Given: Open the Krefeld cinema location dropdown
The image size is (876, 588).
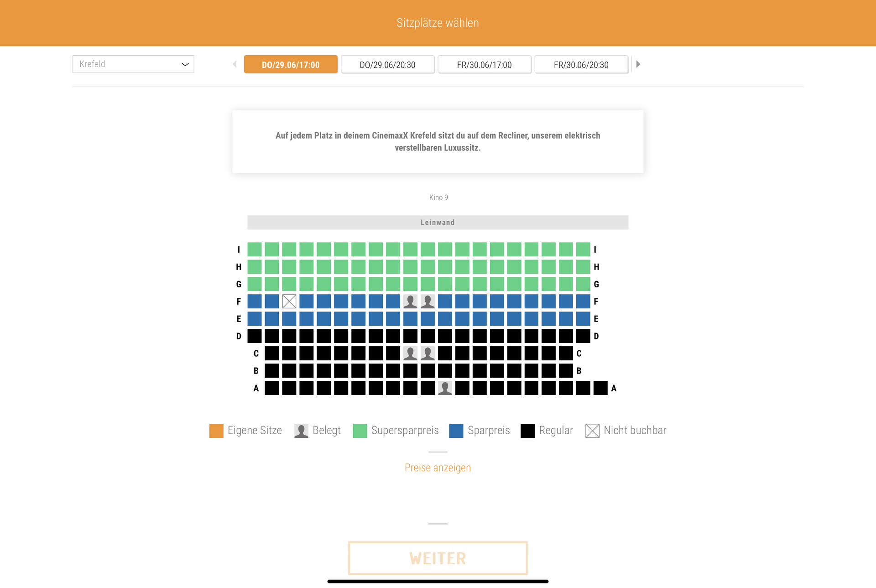Looking at the screenshot, I should click(133, 64).
